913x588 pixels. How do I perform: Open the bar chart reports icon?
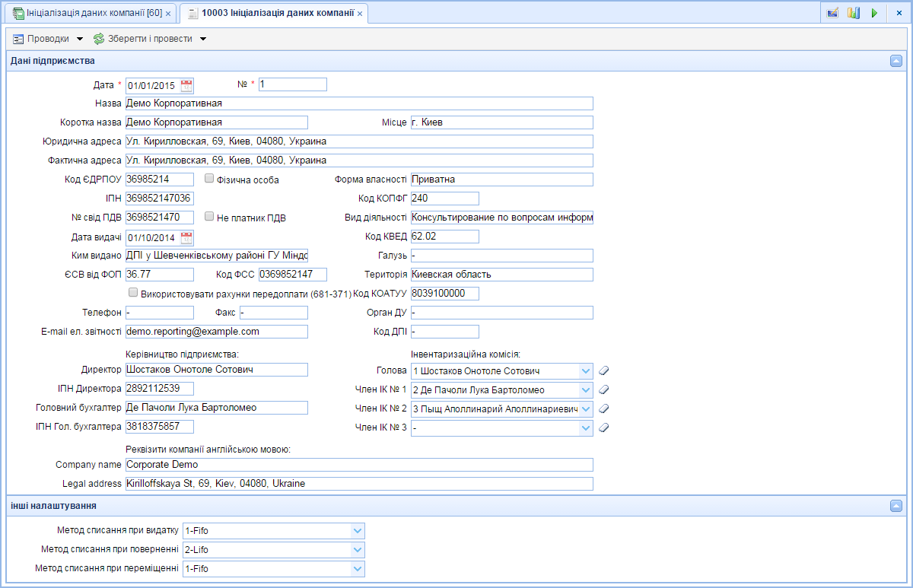pos(854,13)
